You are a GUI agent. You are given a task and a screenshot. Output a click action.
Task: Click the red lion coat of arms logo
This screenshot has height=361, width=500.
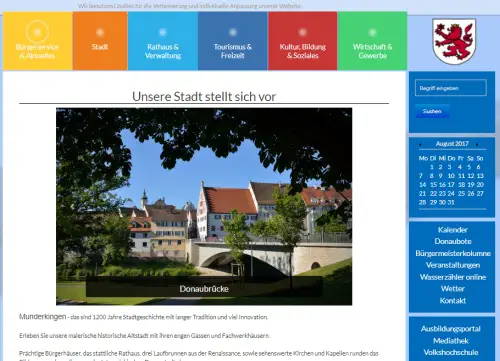(454, 41)
